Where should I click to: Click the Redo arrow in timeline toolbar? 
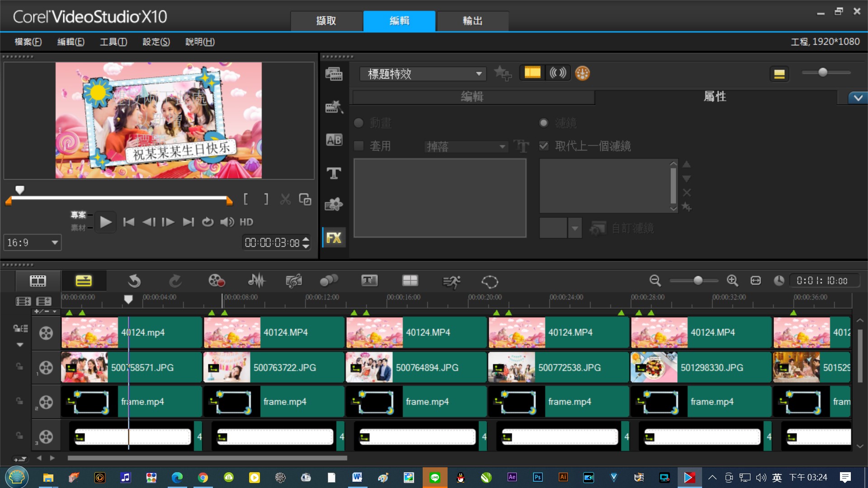pos(175,281)
